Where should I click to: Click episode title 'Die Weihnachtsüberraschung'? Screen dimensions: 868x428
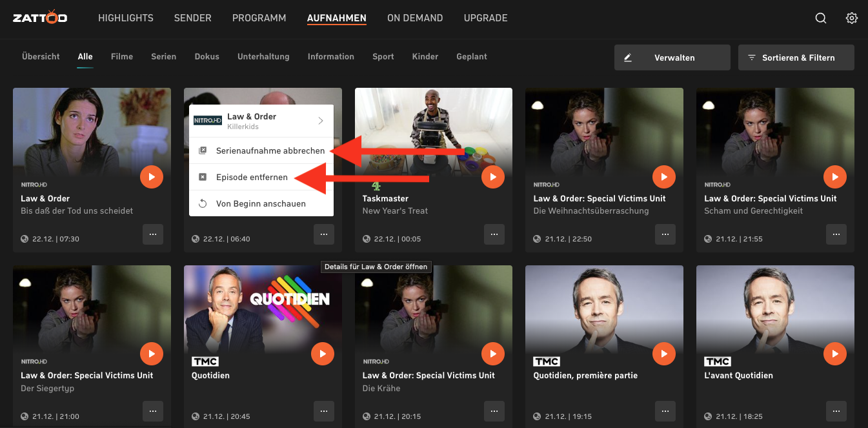pos(591,210)
